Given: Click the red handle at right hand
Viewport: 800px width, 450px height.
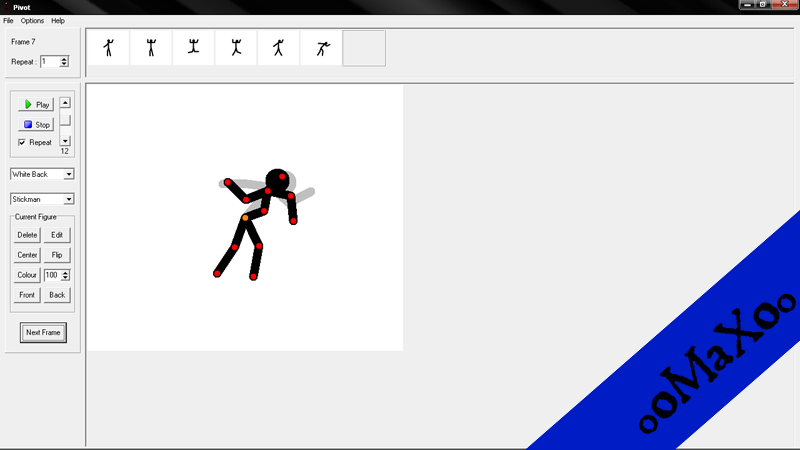Looking at the screenshot, I should click(x=293, y=221).
